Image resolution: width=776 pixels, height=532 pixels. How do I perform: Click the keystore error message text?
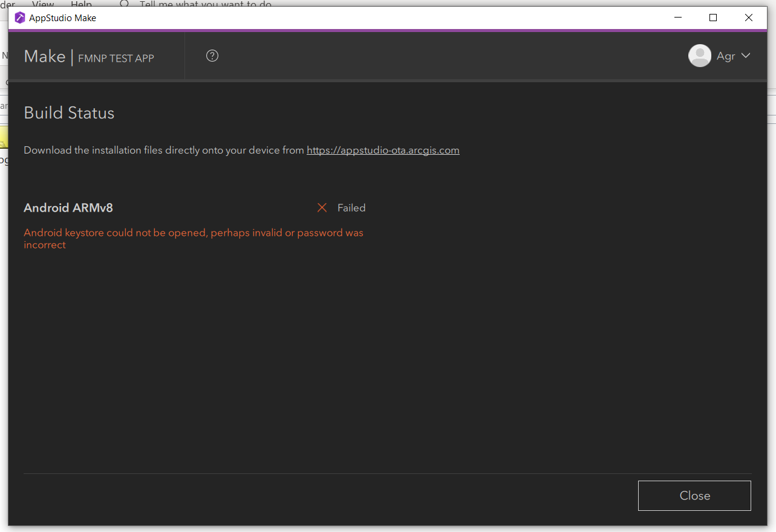click(x=194, y=239)
